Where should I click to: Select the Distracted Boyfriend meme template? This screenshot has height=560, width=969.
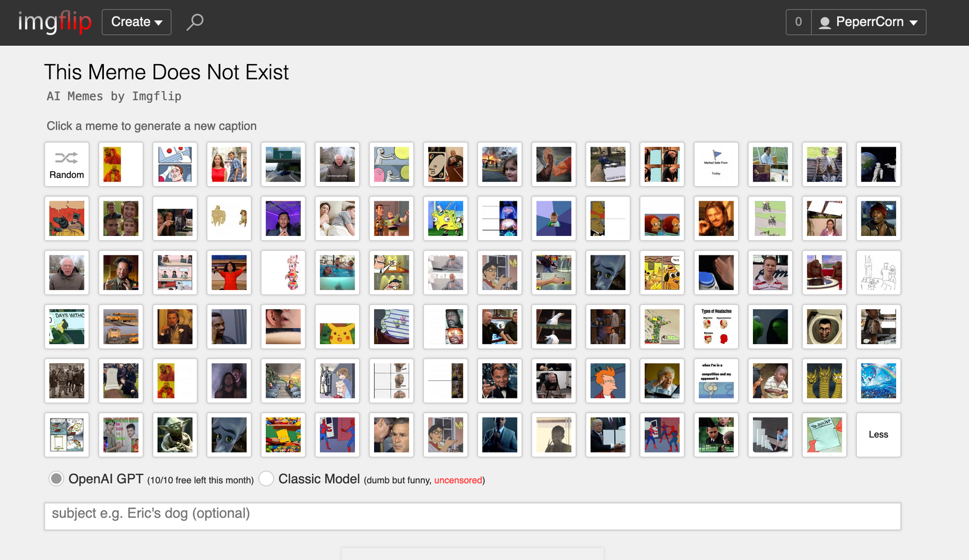229,164
